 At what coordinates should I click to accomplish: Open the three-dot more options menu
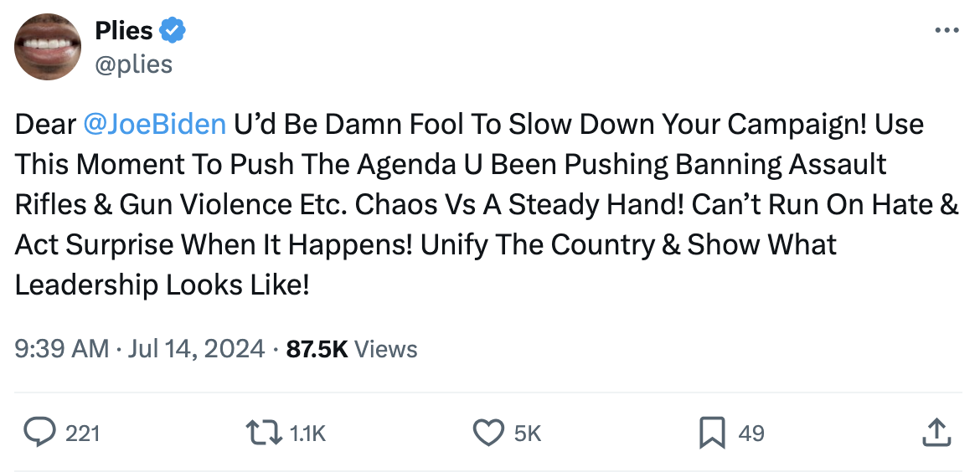(946, 31)
